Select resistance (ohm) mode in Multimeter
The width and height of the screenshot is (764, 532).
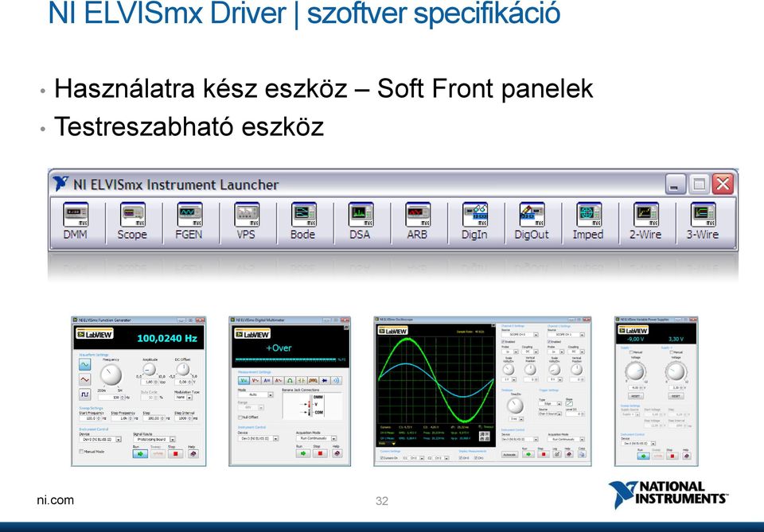[290, 381]
